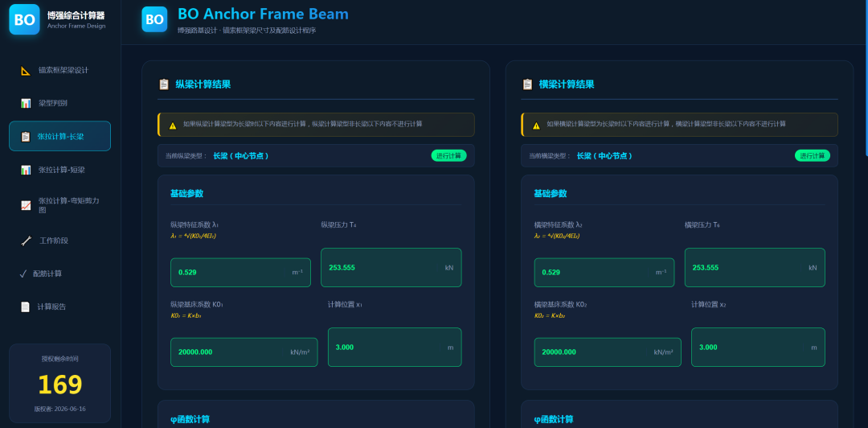Image resolution: width=868 pixels, height=428 pixels.
Task: Click the 计算位置 x₁ field
Action: click(x=395, y=347)
